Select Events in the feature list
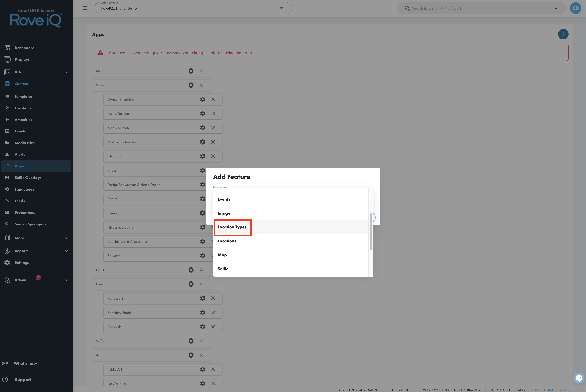Viewport: 586px width, 392px height. (291, 199)
